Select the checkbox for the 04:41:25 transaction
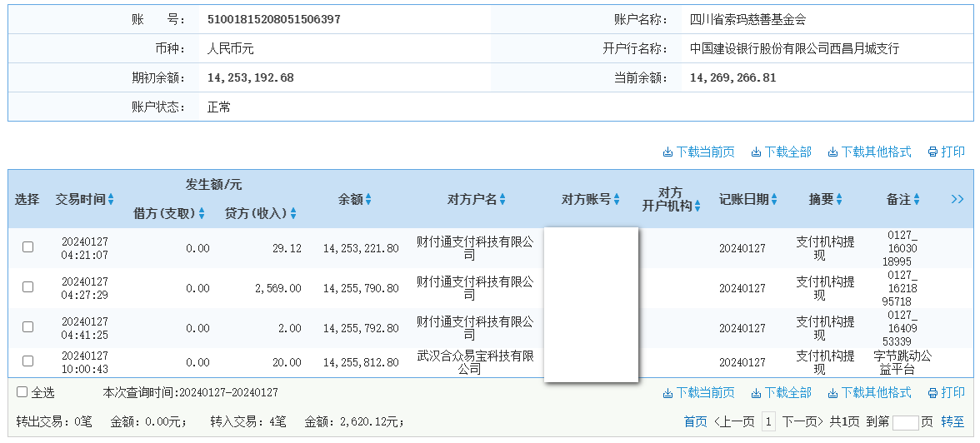Viewport: 980px width, 443px height. tap(28, 326)
